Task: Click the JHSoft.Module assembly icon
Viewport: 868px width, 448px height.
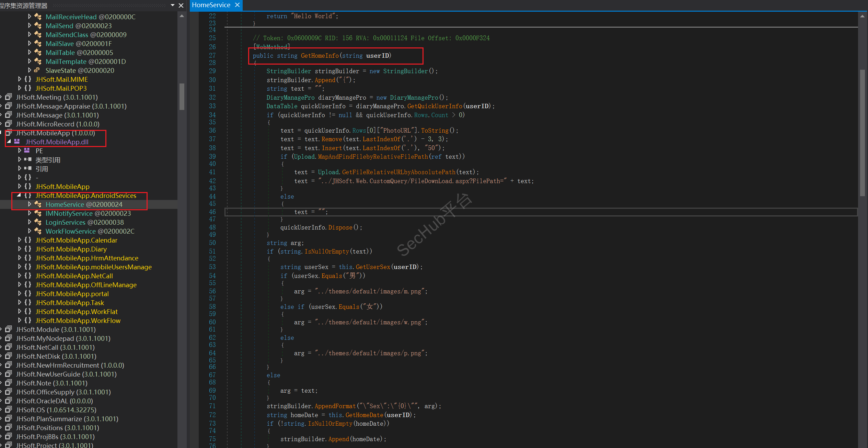Action: [x=9, y=329]
